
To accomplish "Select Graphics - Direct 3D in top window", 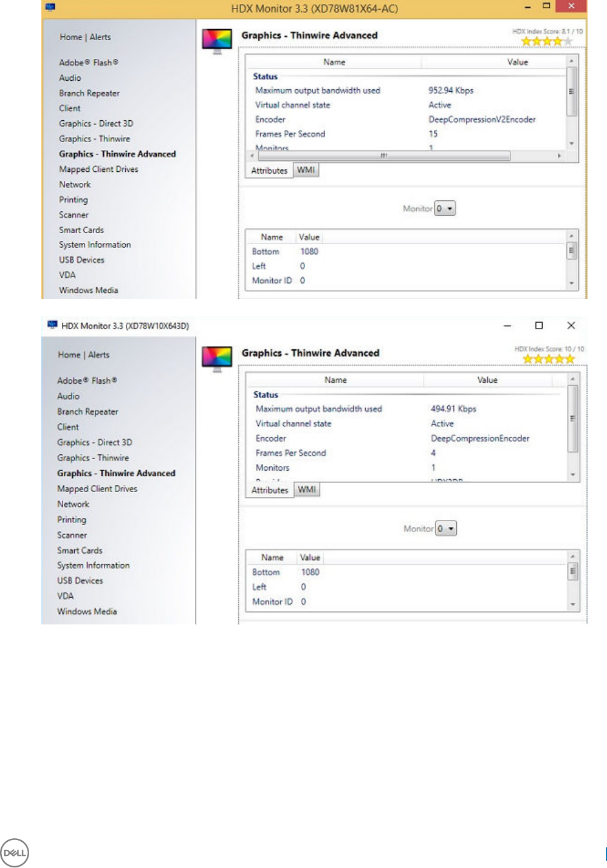I will pyautogui.click(x=96, y=123).
